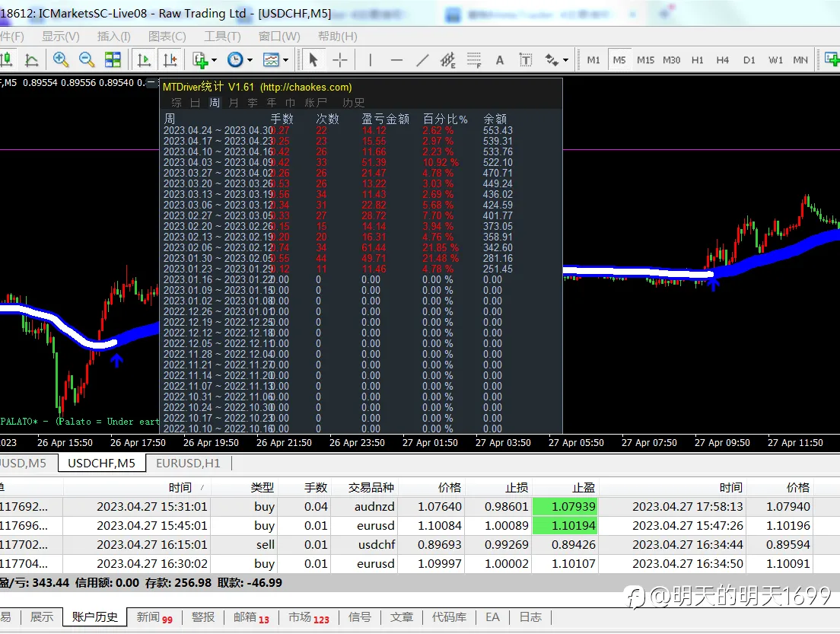Viewport: 840px width, 634px height.
Task: Click the chart templates icon
Action: point(271,60)
